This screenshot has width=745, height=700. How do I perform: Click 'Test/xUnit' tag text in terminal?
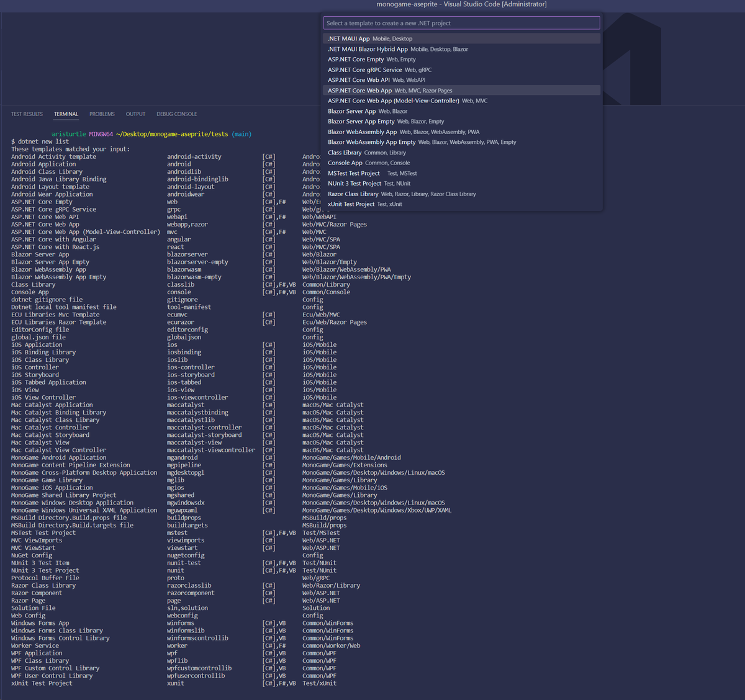click(x=319, y=683)
